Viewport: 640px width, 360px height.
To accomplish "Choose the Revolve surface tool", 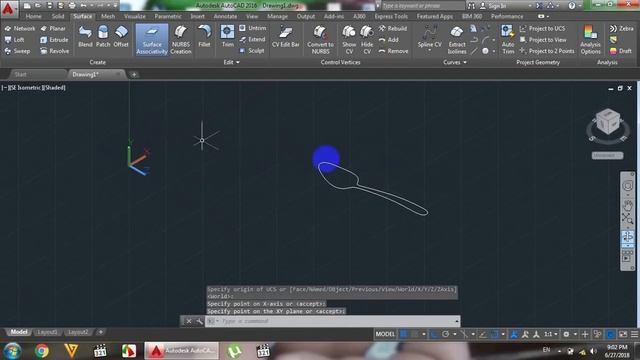I will (x=55, y=51).
